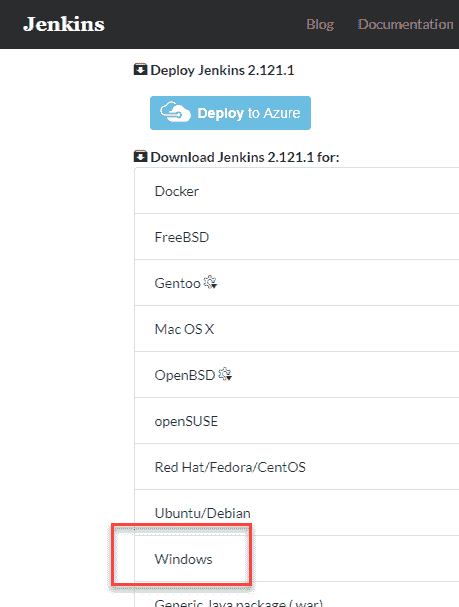Click the Deploy Jenkins 2.121.1 heading
Viewport: 459px width, 607px height.
pos(222,70)
